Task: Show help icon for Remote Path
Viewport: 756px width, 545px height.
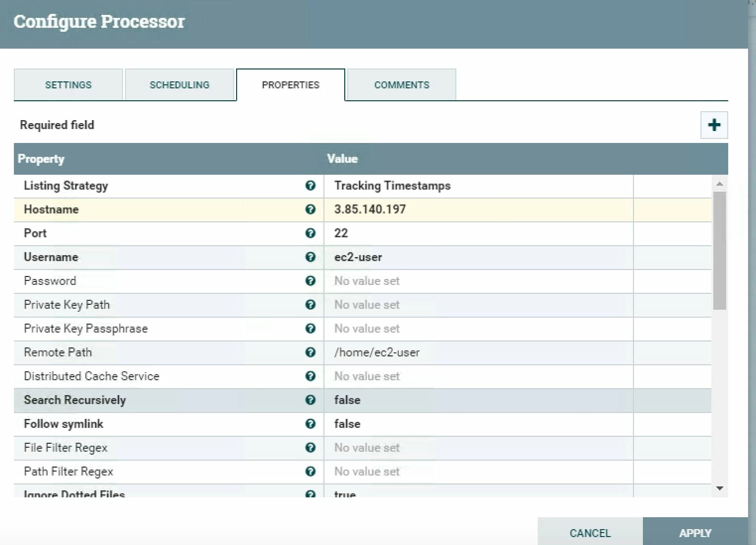Action: (x=311, y=352)
